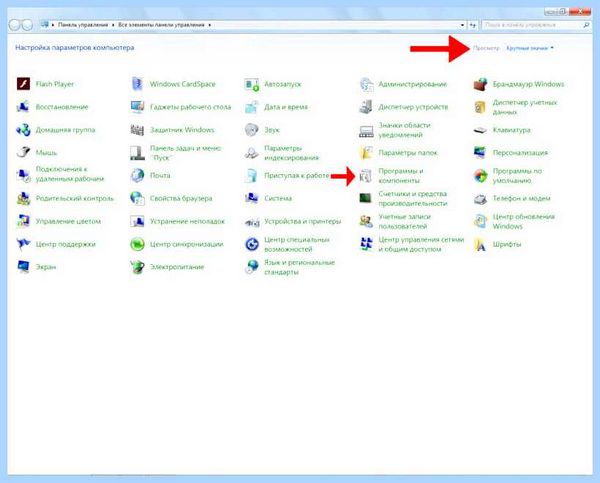The height and width of the screenshot is (483, 600).
Task: Open the Гаджеты рабочего стола icon
Action: pos(137,107)
